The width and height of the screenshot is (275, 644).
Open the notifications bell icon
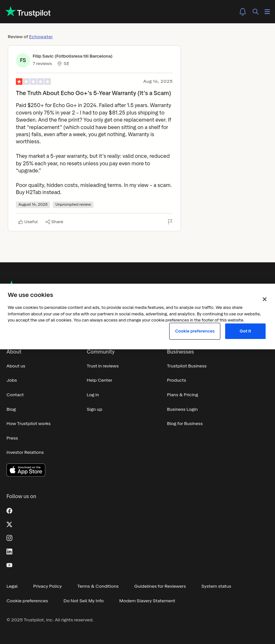coord(243,12)
